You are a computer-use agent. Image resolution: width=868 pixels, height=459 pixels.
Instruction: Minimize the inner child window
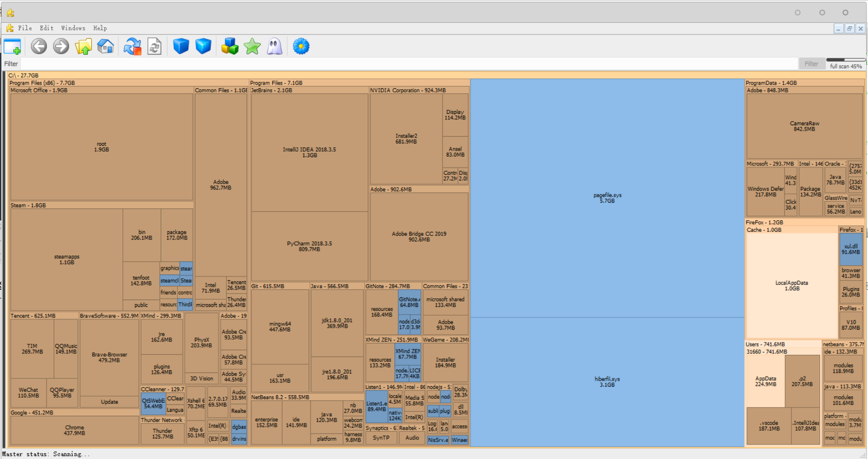[838, 29]
